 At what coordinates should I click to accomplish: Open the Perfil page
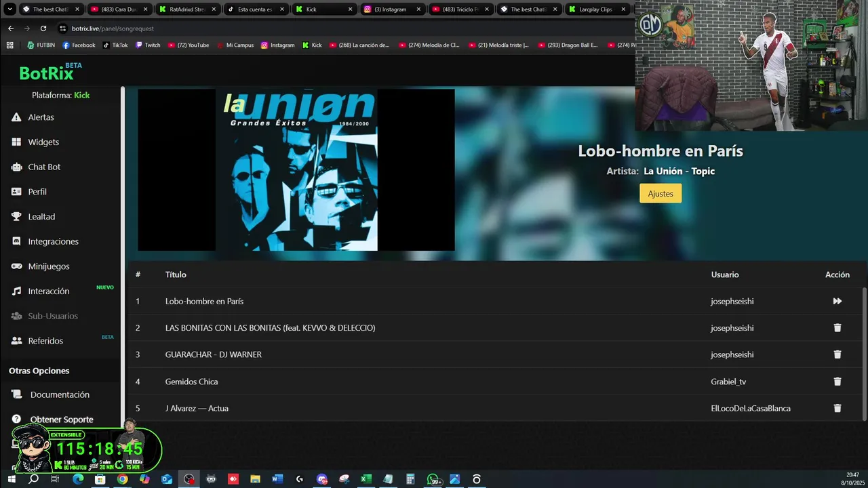coord(37,192)
